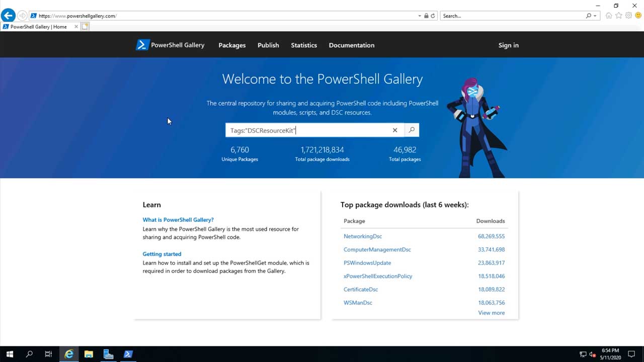This screenshot has width=644, height=362.
Task: Expand browser search box dropdown arrow
Action: 595,16
